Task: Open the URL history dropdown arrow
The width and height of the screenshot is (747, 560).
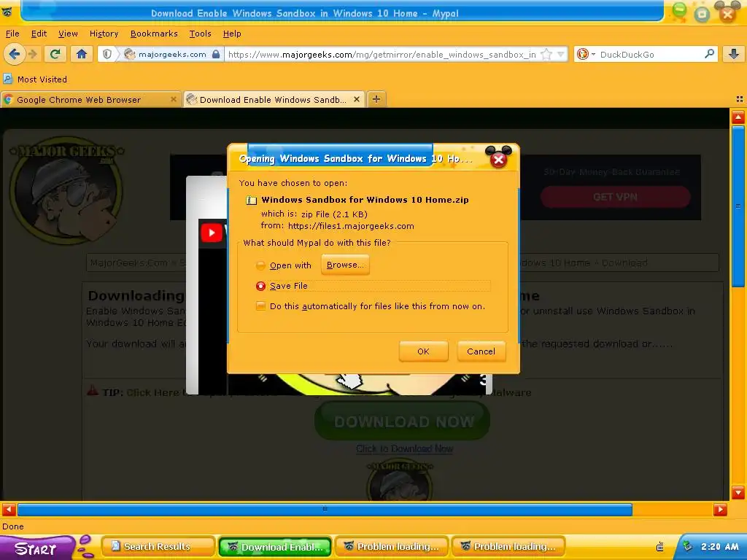Action: pyautogui.click(x=561, y=54)
